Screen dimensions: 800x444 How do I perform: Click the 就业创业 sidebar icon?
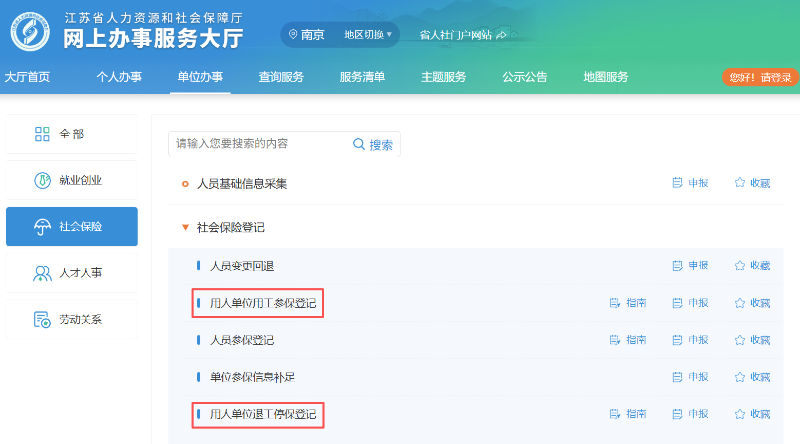point(42,181)
